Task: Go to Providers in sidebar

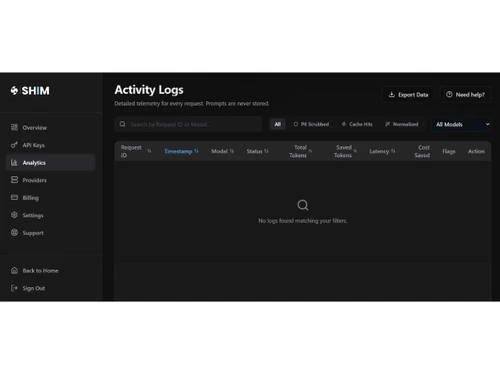Action: click(x=50, y=180)
